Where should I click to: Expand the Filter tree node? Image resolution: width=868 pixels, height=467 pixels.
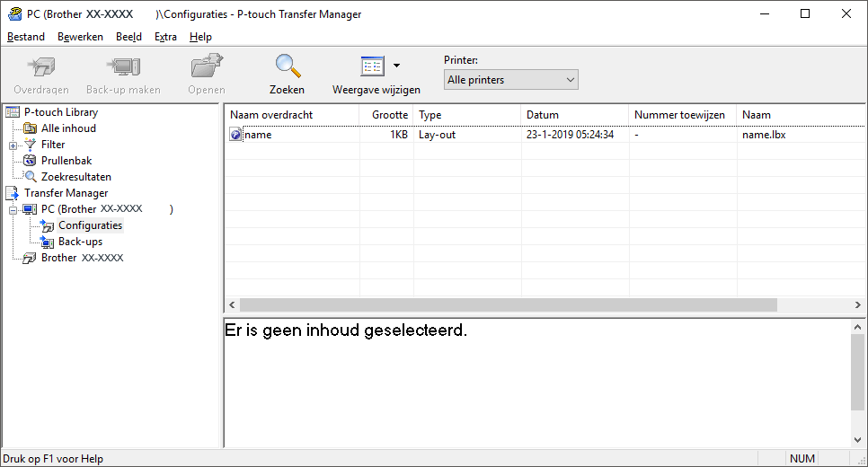coord(13,146)
